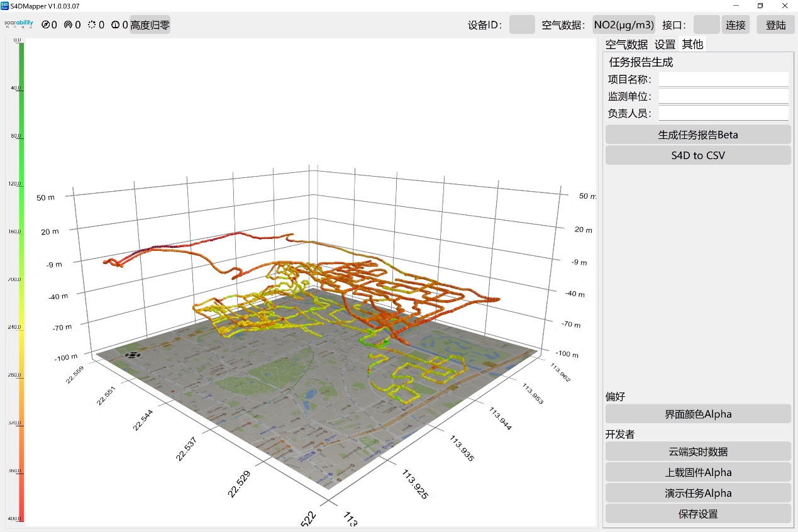The width and height of the screenshot is (798, 532).
Task: Click the 项目名称 input field
Action: click(x=723, y=79)
